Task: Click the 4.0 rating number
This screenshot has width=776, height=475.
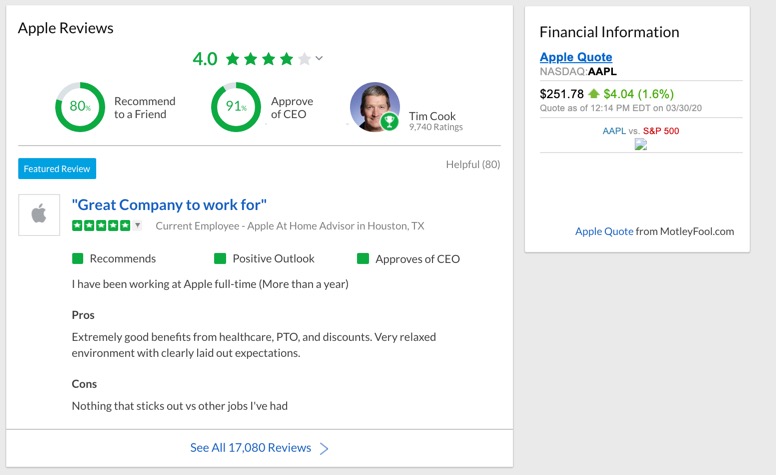Action: pyautogui.click(x=205, y=59)
